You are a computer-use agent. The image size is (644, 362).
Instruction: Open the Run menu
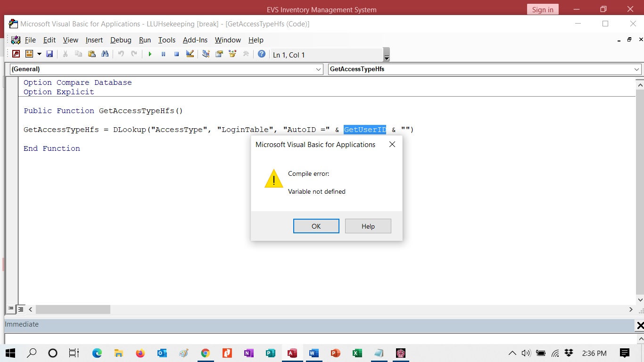pyautogui.click(x=145, y=40)
